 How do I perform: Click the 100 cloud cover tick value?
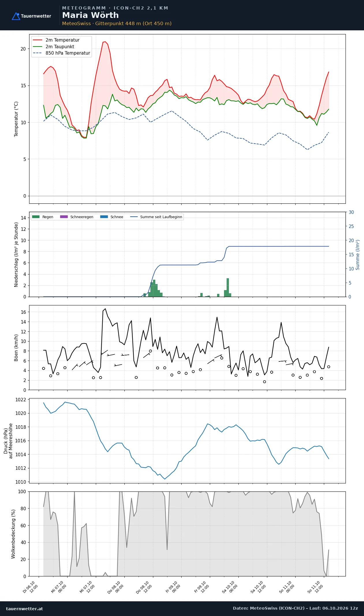tap(22, 491)
